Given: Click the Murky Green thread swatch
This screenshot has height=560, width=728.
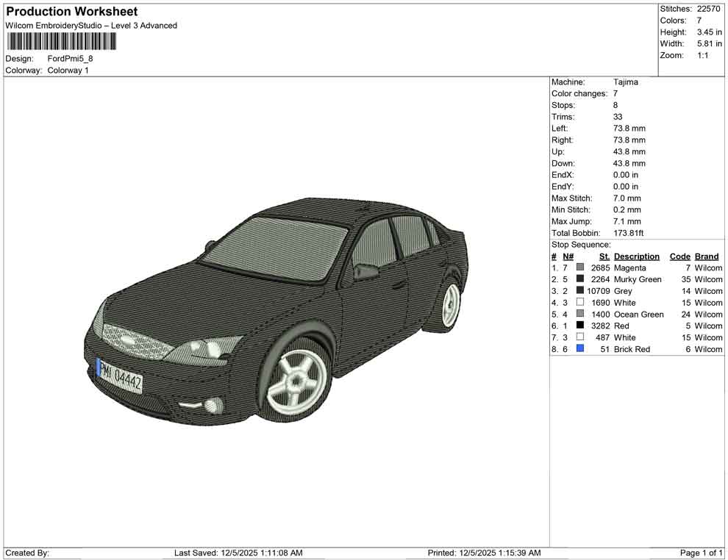Looking at the screenshot, I should [580, 279].
